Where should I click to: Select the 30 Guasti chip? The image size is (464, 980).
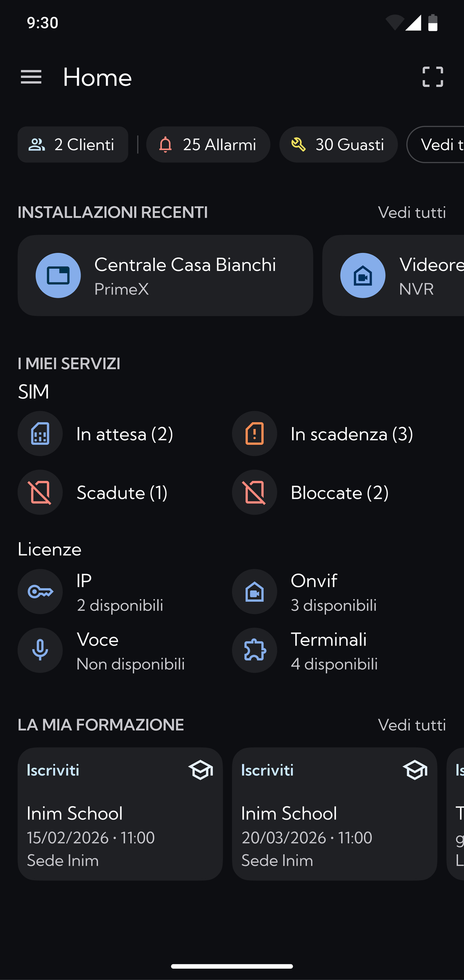338,144
